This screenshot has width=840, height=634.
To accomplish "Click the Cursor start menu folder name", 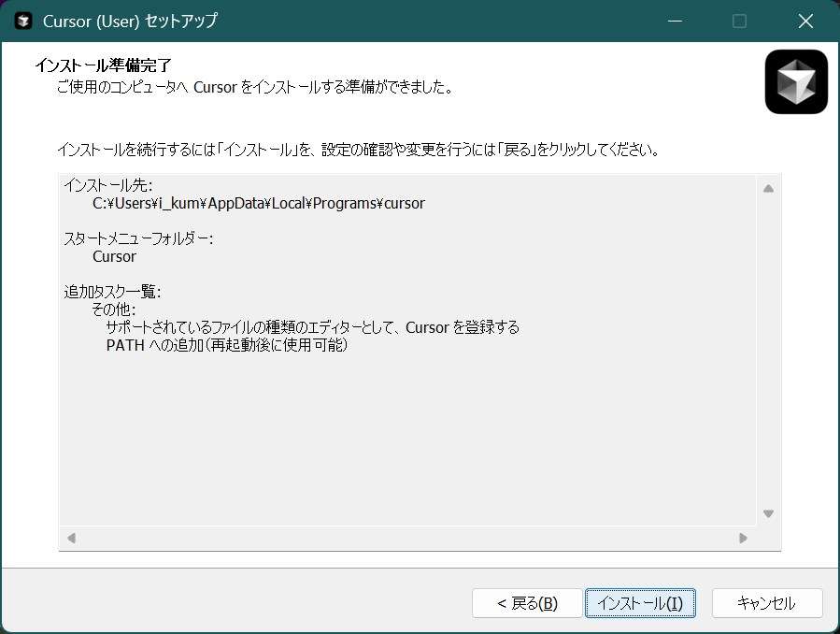I will (x=114, y=256).
